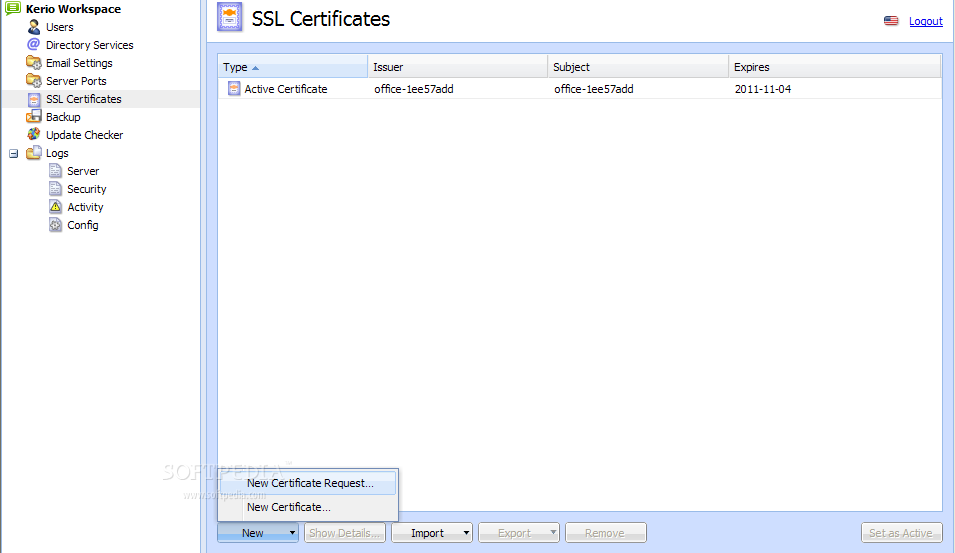Screen dimensions: 955x553
Task: Select SSL Certificates label in the sidebar
Action: coord(83,99)
